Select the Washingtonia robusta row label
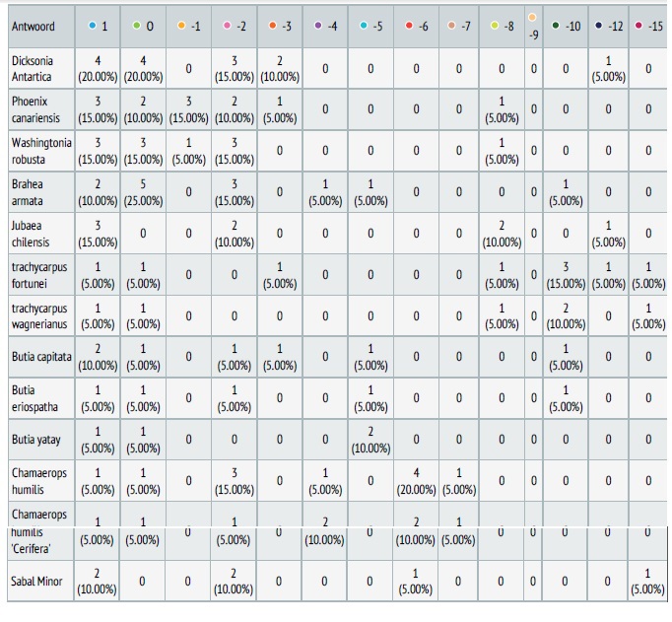 41,151
